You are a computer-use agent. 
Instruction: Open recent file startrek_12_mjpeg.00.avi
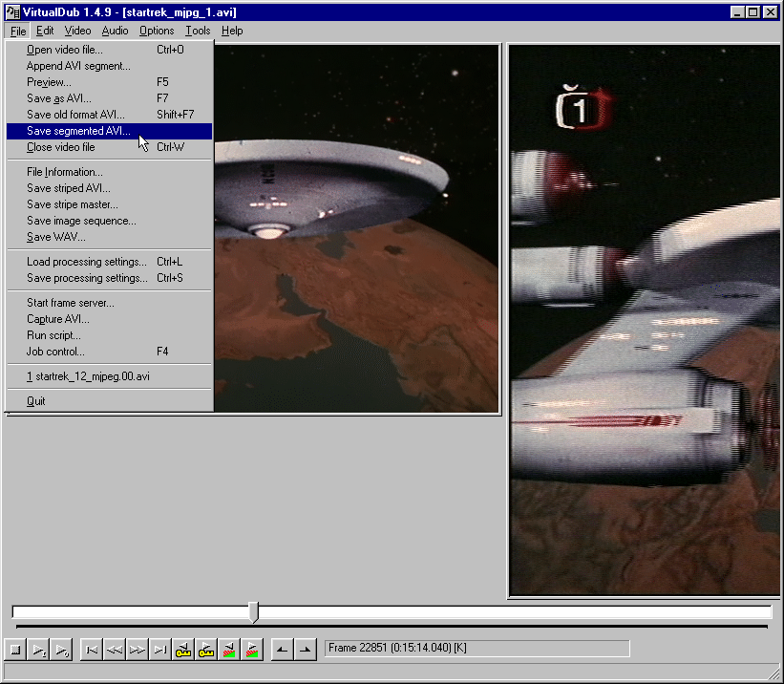coord(110,376)
